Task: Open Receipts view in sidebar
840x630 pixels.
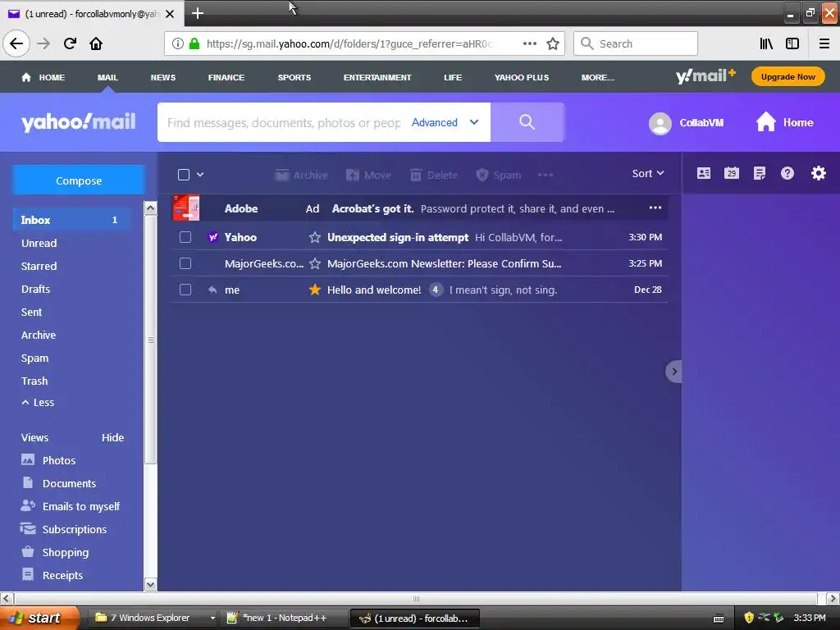Action: coord(52,575)
